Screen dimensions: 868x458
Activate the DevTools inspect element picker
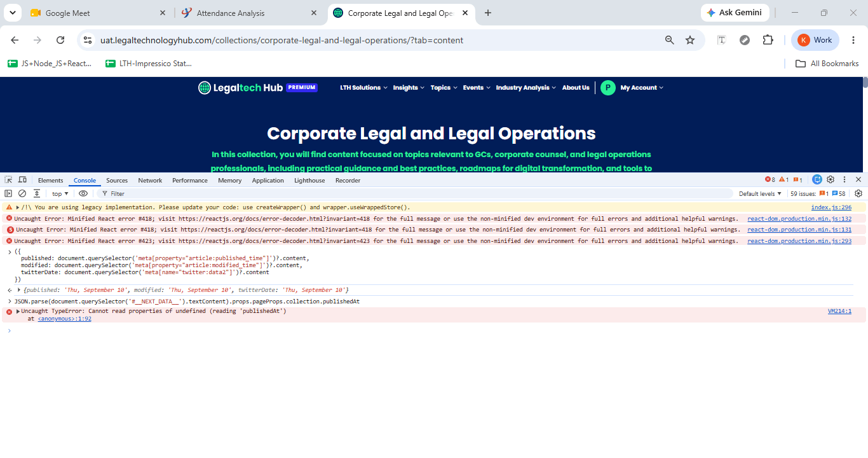tap(8, 180)
